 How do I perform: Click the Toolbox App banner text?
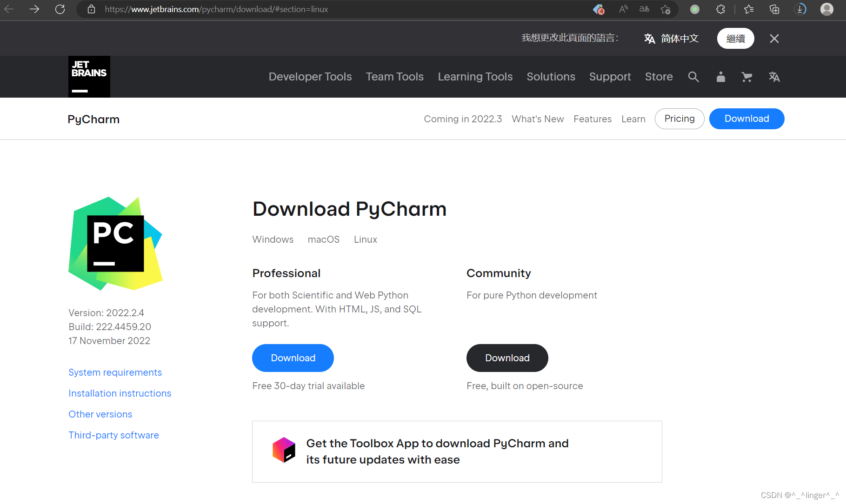point(437,451)
